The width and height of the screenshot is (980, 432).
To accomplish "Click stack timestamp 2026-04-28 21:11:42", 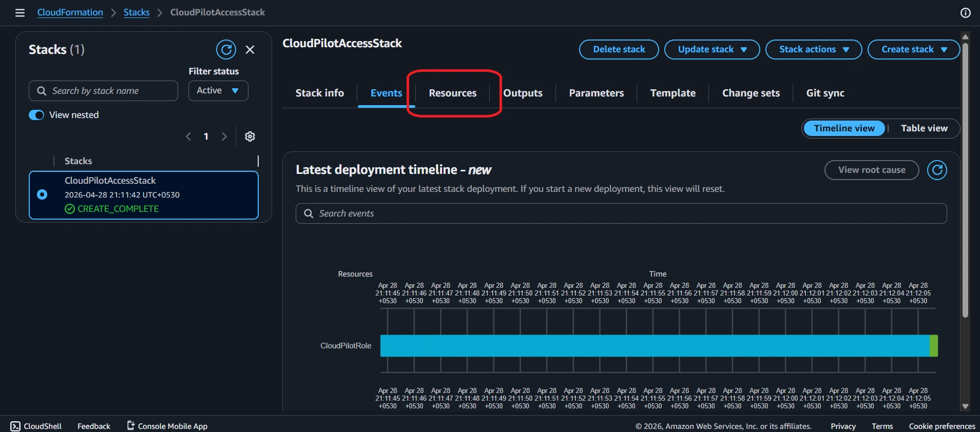I will [122, 195].
